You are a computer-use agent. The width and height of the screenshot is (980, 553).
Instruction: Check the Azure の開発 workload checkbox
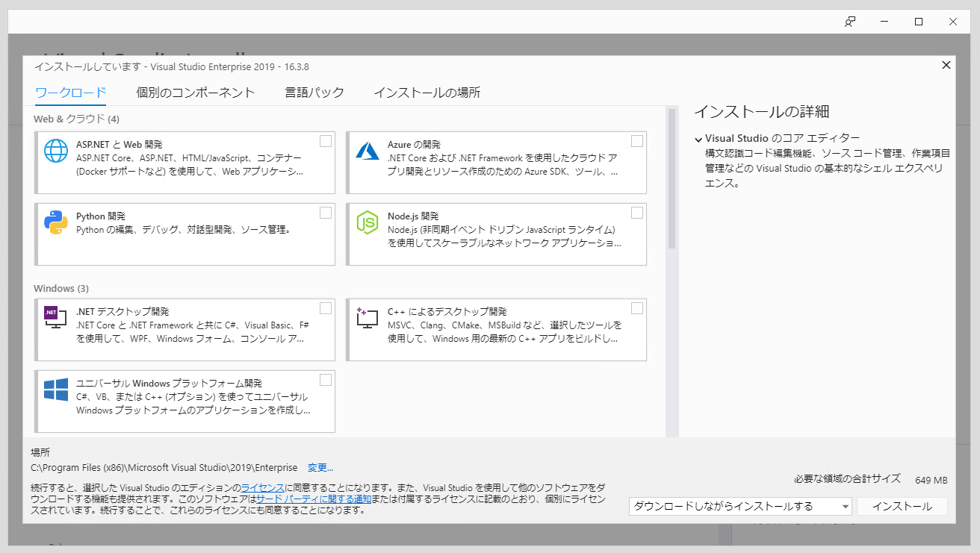(637, 141)
